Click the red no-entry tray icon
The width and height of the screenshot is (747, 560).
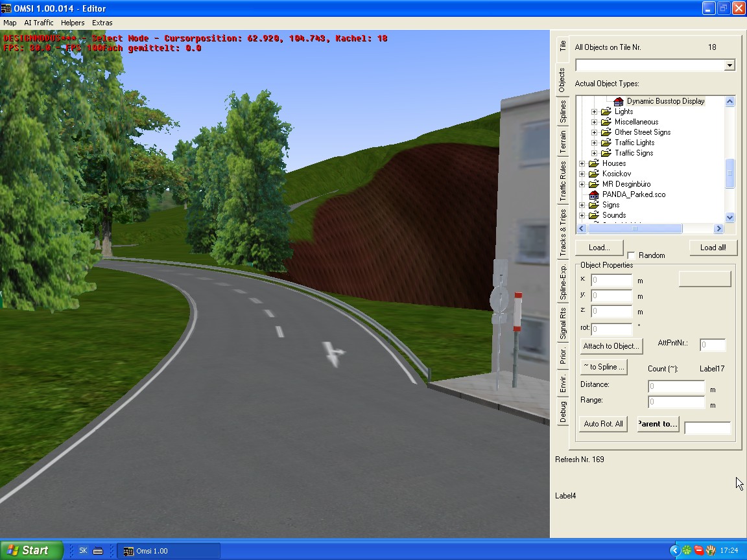(699, 550)
